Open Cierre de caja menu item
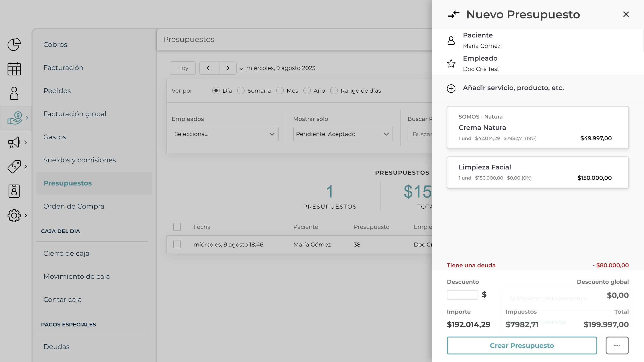Image resolution: width=644 pixels, height=362 pixels. point(66,253)
